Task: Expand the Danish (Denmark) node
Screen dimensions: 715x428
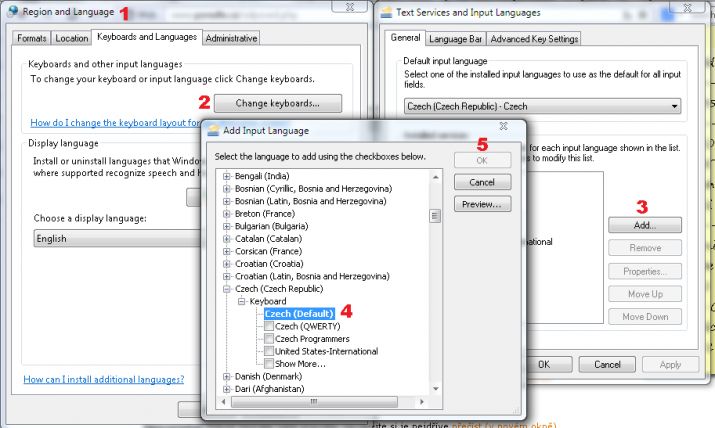Action: click(x=227, y=376)
